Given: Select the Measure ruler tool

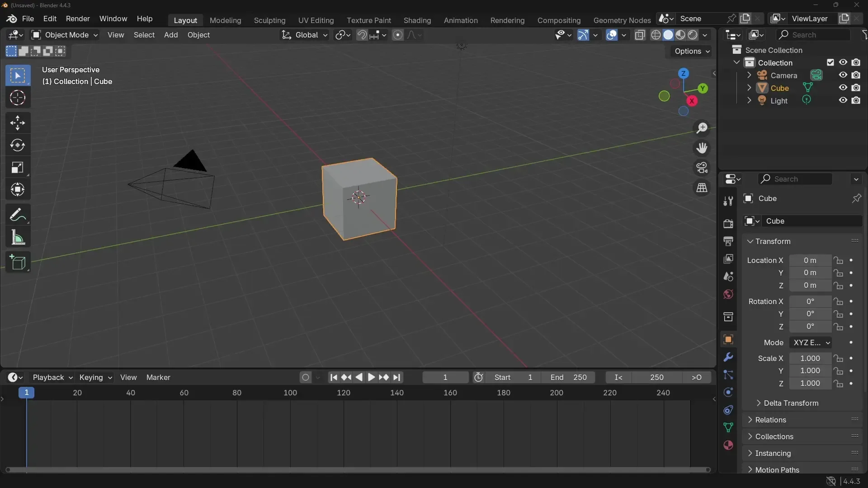Looking at the screenshot, I should coord(18,237).
